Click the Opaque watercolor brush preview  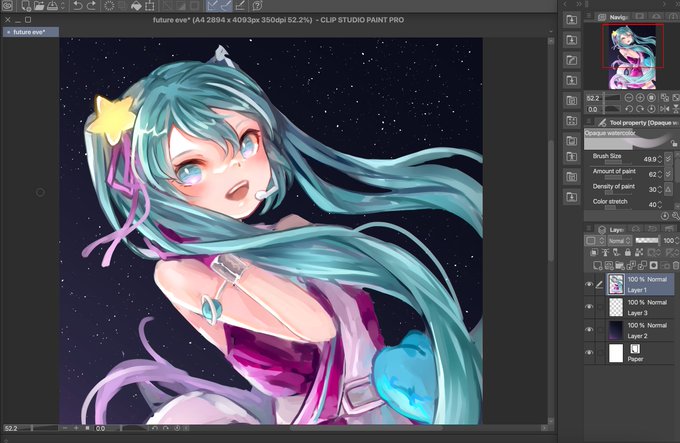pos(631,139)
